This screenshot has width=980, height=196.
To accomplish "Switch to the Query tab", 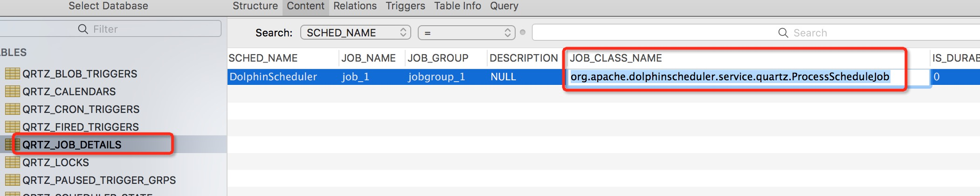I will (x=504, y=6).
